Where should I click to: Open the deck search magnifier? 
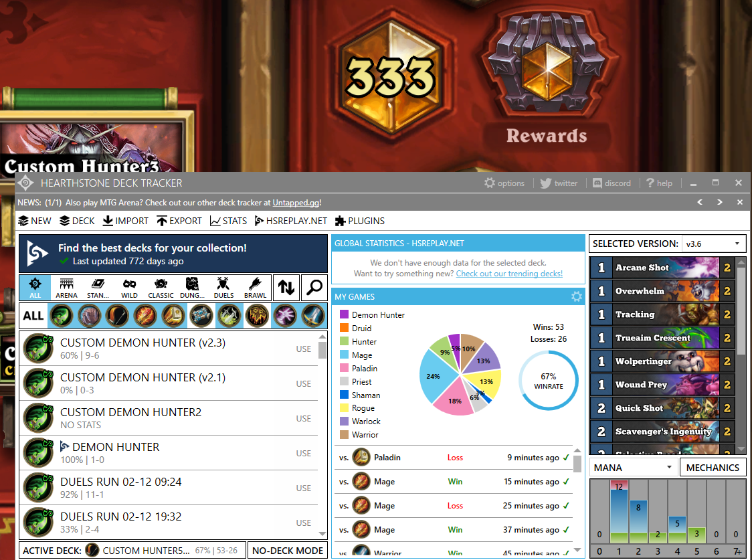[x=314, y=288]
